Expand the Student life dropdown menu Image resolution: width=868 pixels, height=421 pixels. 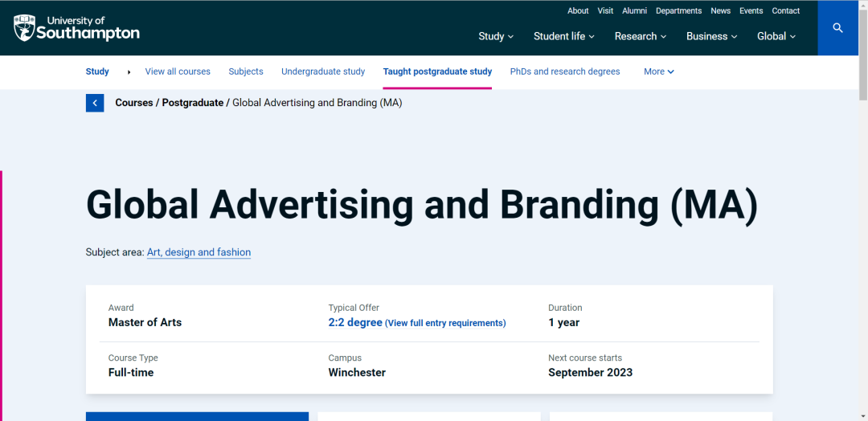pyautogui.click(x=564, y=36)
